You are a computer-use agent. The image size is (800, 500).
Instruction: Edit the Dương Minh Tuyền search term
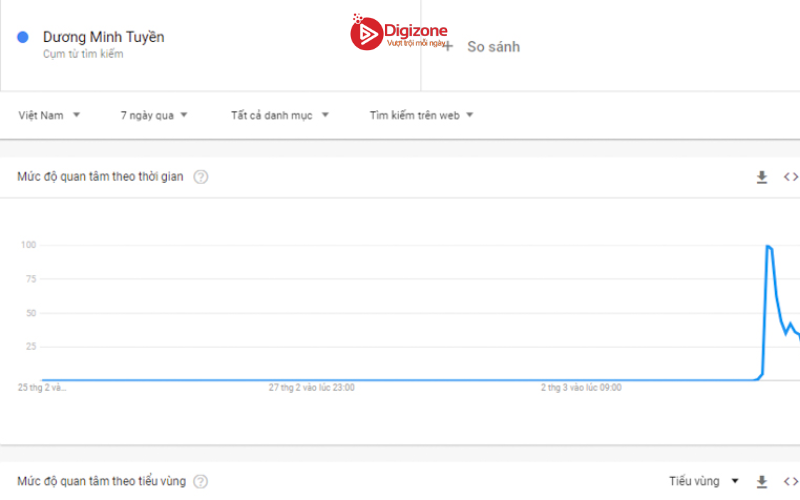point(104,37)
